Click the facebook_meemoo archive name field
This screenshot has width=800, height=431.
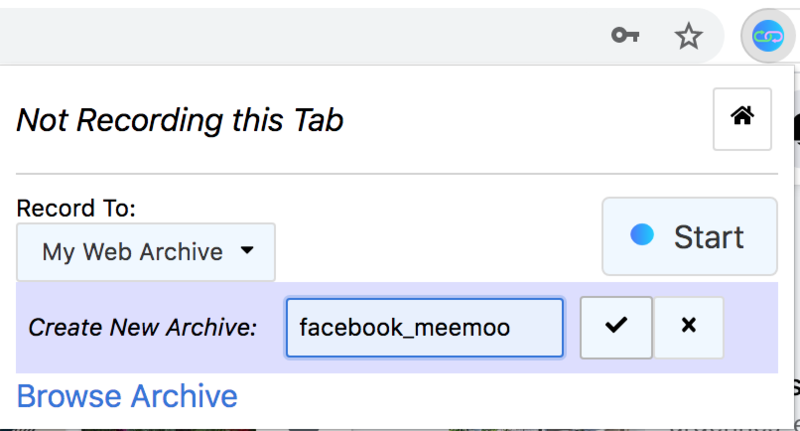click(424, 327)
